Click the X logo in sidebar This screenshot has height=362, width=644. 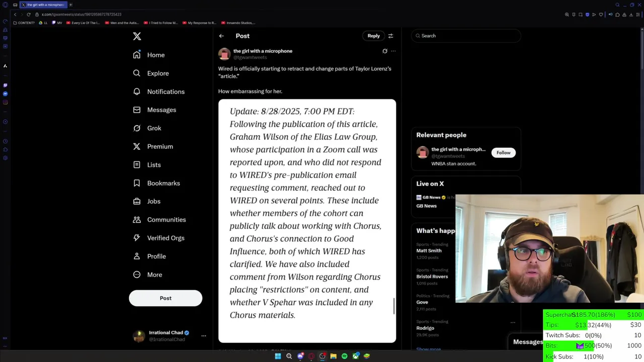click(137, 36)
